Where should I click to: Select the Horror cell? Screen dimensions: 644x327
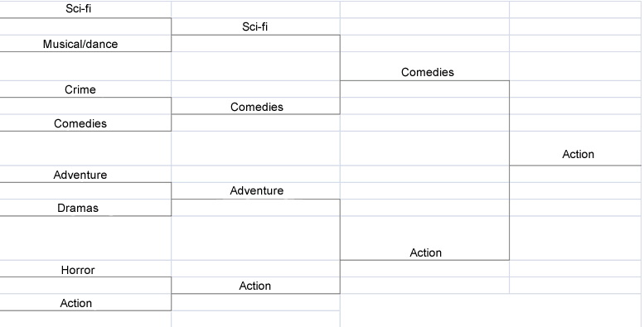[x=85, y=269]
